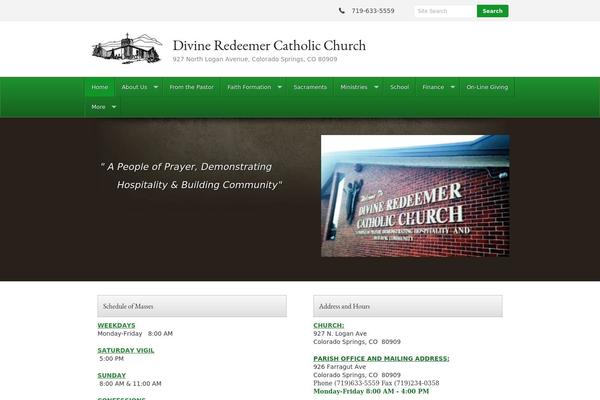Viewport: 600px width, 400px height.
Task: Click the Divine Redeemer Catholic Church title
Action: (269, 46)
